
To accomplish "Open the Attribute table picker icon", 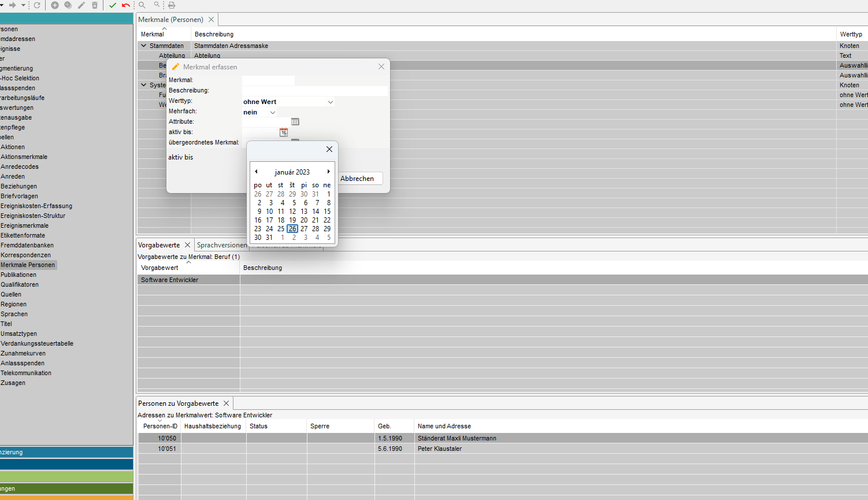I will [x=295, y=122].
